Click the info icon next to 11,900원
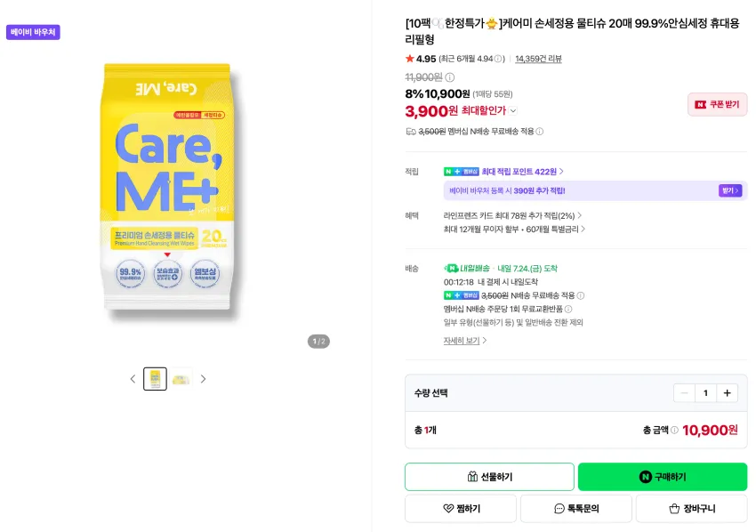Image resolution: width=756 pixels, height=532 pixels. pos(449,77)
